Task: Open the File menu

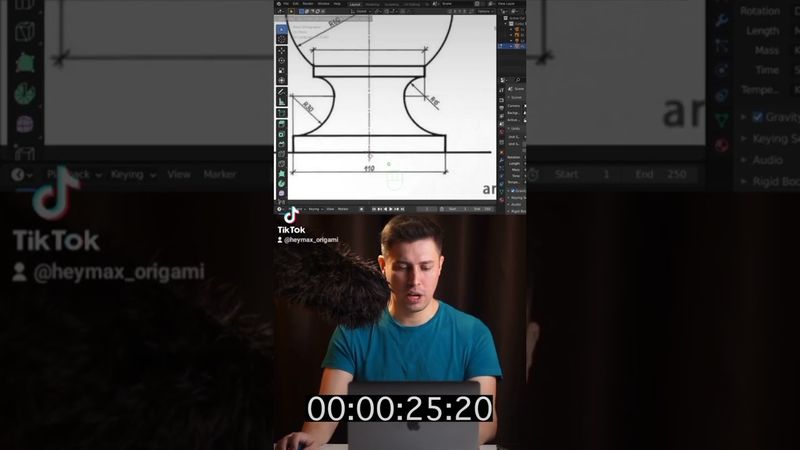Action: pyautogui.click(x=286, y=4)
